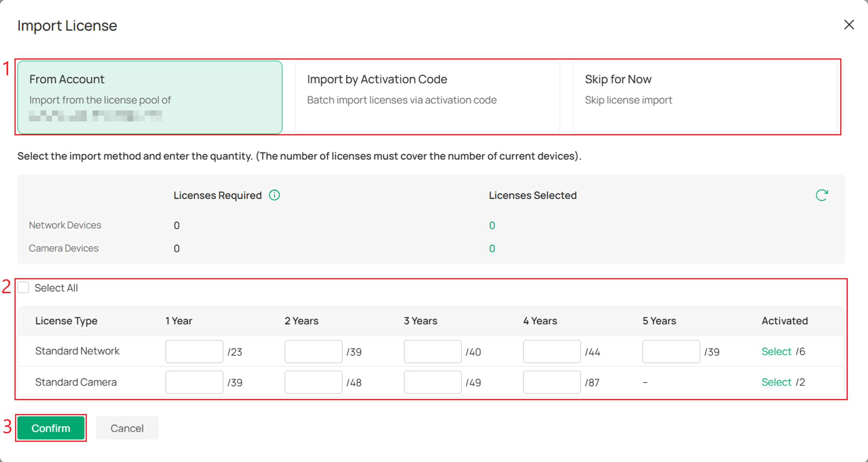The height and width of the screenshot is (462, 868).
Task: Click the Network Devices label
Action: tap(65, 225)
